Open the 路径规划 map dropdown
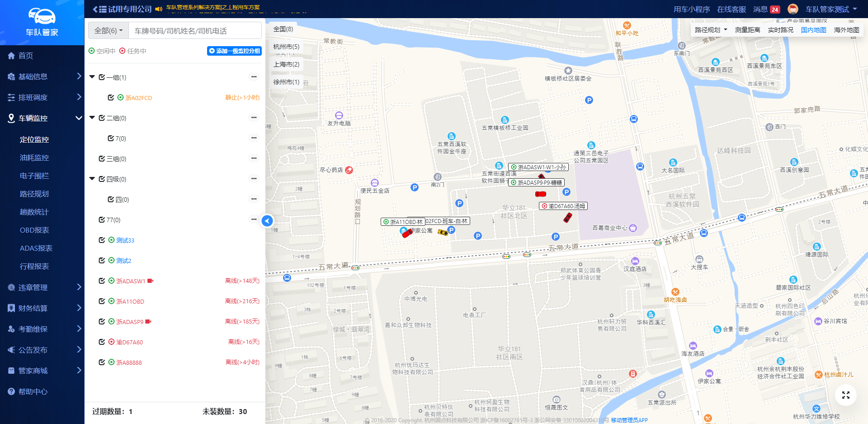 coord(711,30)
